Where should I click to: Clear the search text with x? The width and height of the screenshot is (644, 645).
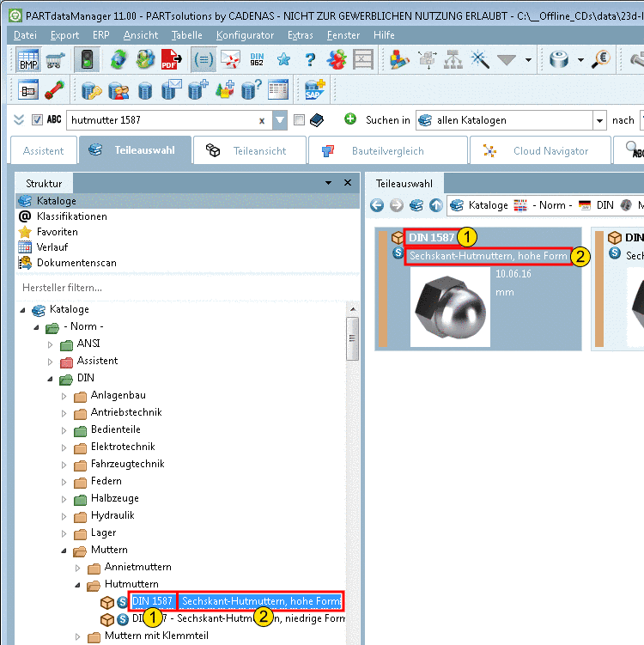262,121
